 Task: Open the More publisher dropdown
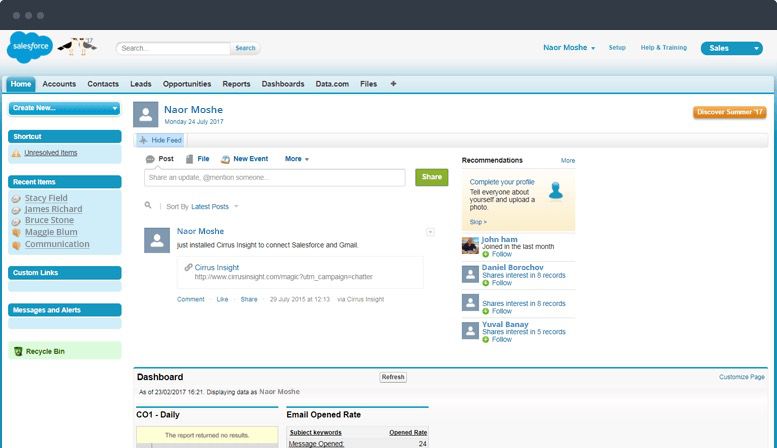tap(297, 159)
